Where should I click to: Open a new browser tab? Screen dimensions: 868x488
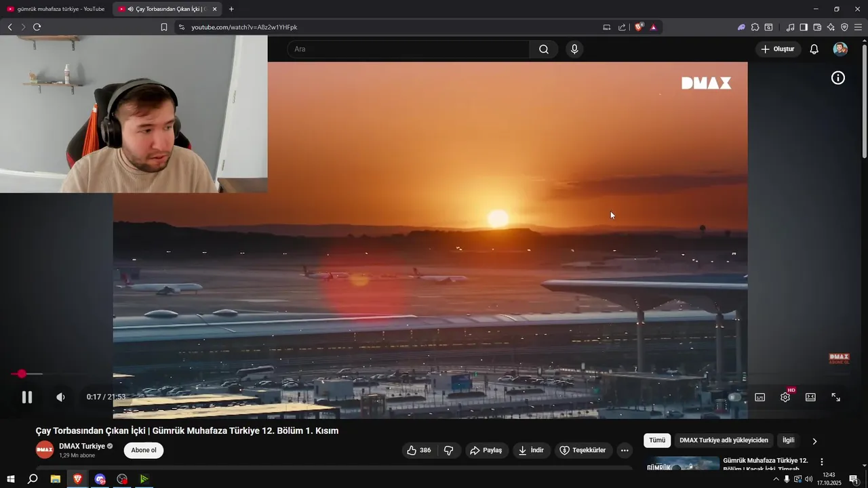click(231, 9)
